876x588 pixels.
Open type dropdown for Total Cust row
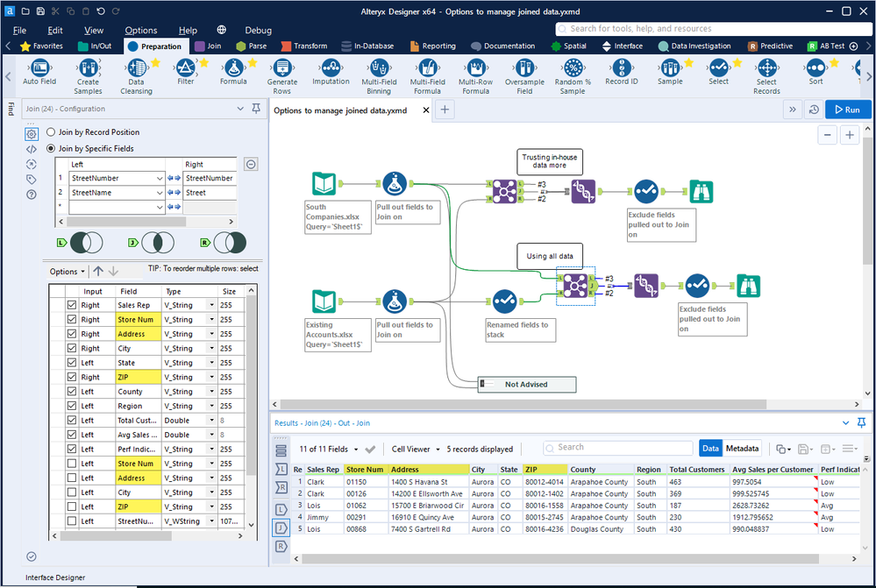[211, 421]
